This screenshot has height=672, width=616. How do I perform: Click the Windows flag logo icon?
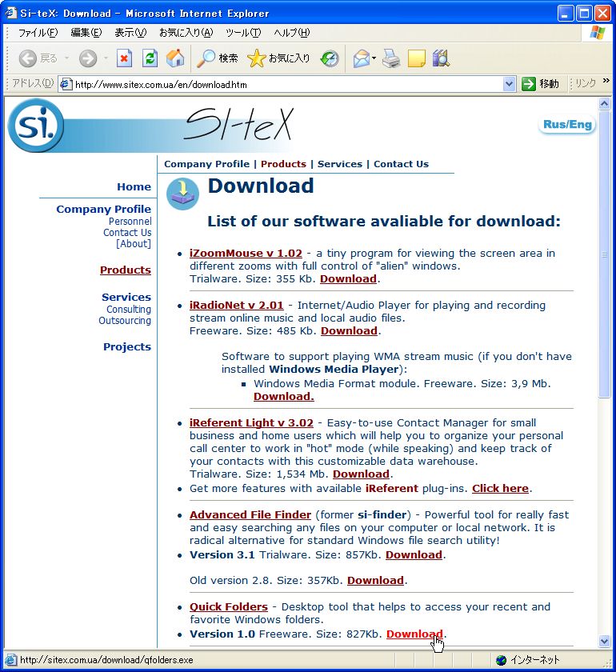[598, 33]
